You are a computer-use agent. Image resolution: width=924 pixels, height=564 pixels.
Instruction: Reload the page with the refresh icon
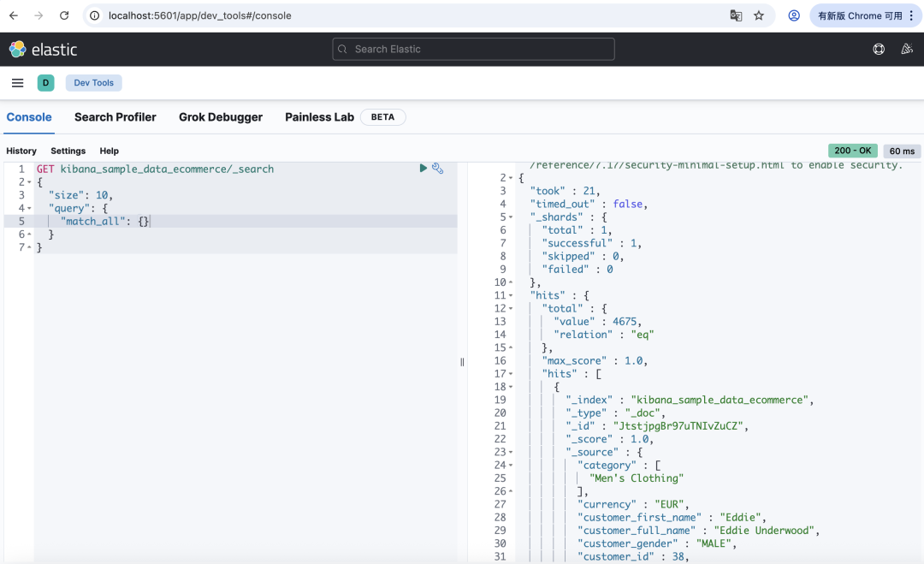[64, 16]
